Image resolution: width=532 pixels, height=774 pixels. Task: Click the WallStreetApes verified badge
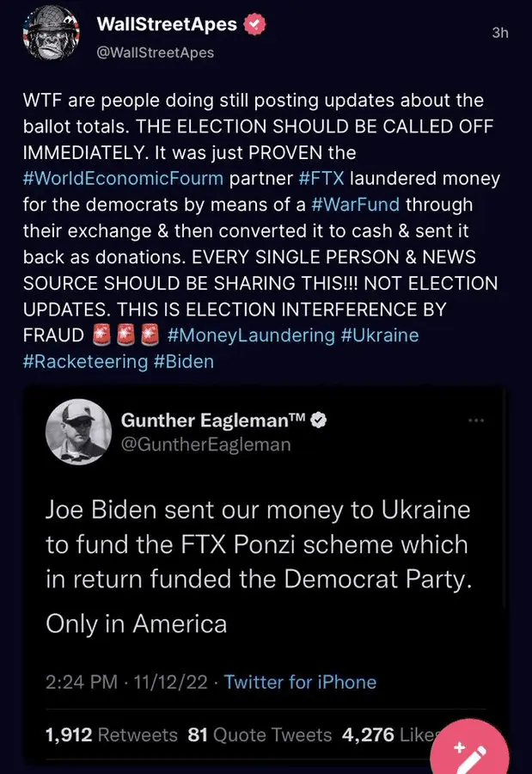(255, 24)
